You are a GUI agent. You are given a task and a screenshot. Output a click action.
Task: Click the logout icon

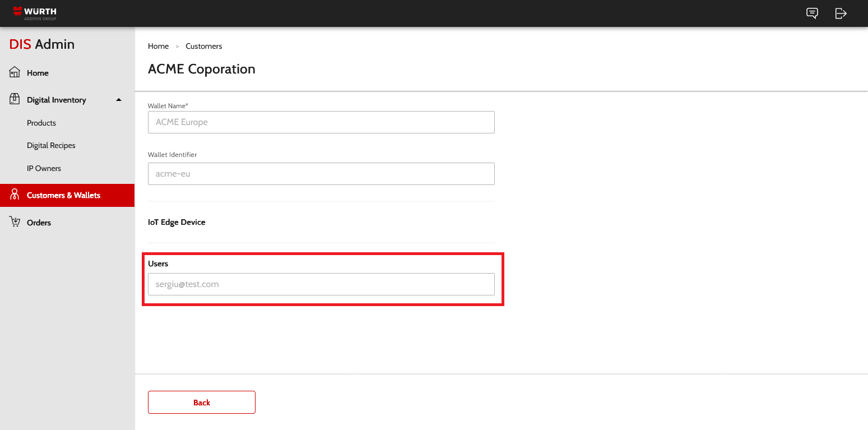841,13
